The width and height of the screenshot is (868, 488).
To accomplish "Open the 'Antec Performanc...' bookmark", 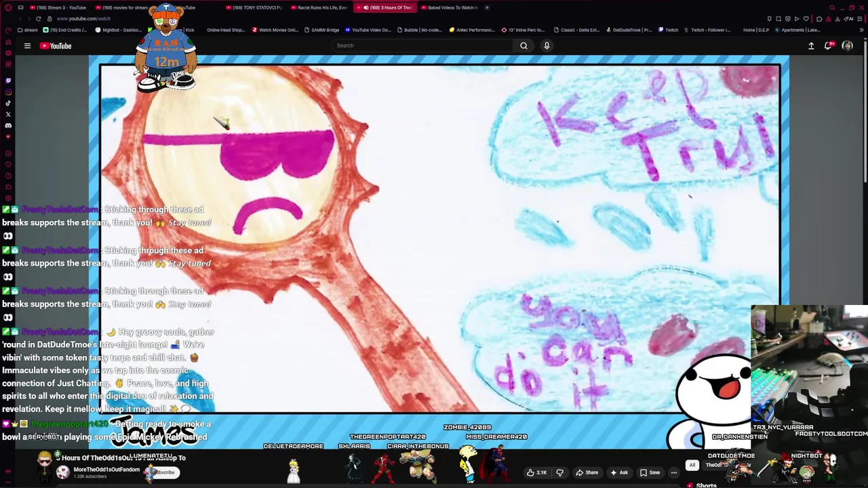I will 472,30.
